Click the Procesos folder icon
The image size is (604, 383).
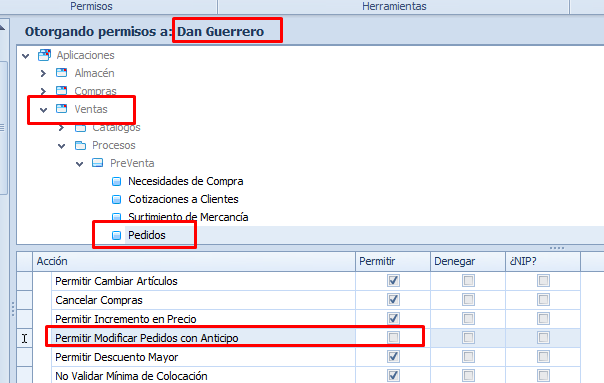click(x=80, y=145)
